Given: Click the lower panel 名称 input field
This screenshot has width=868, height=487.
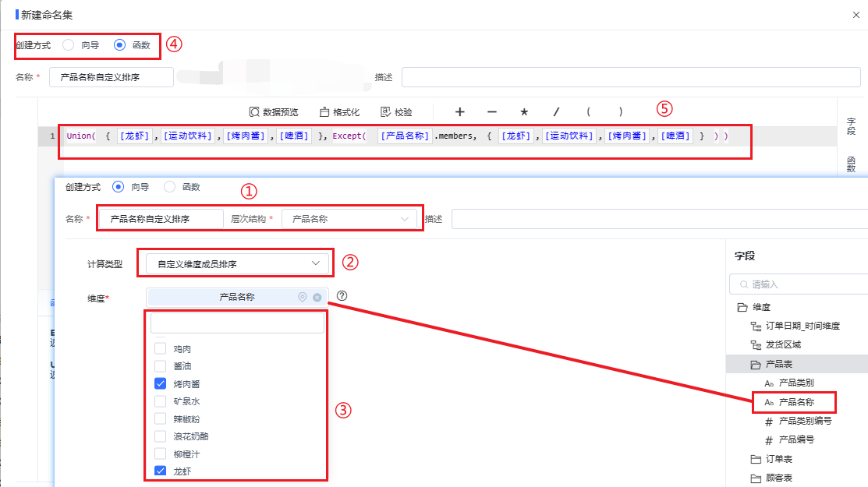Looking at the screenshot, I should click(x=161, y=219).
